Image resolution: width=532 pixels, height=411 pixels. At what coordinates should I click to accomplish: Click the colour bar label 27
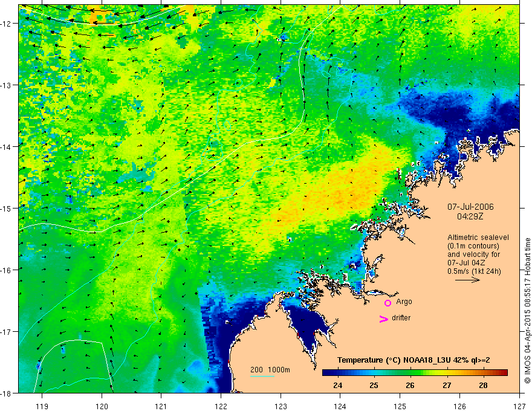click(x=447, y=385)
